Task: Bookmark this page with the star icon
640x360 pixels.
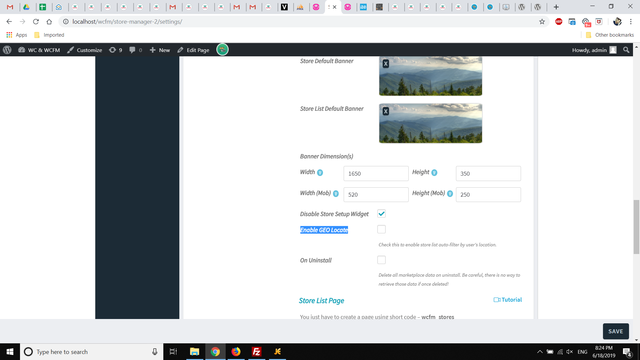Action: (542, 22)
